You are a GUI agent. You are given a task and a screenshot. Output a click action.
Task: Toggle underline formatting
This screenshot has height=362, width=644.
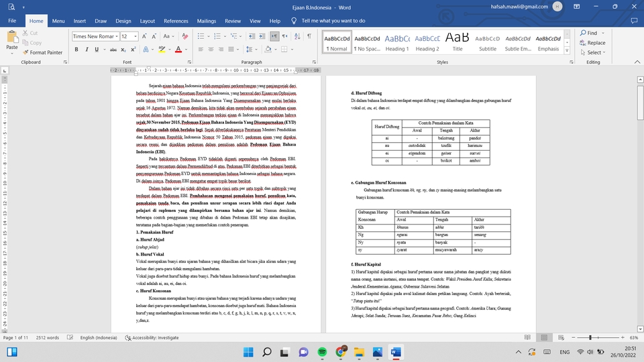pos(97,50)
